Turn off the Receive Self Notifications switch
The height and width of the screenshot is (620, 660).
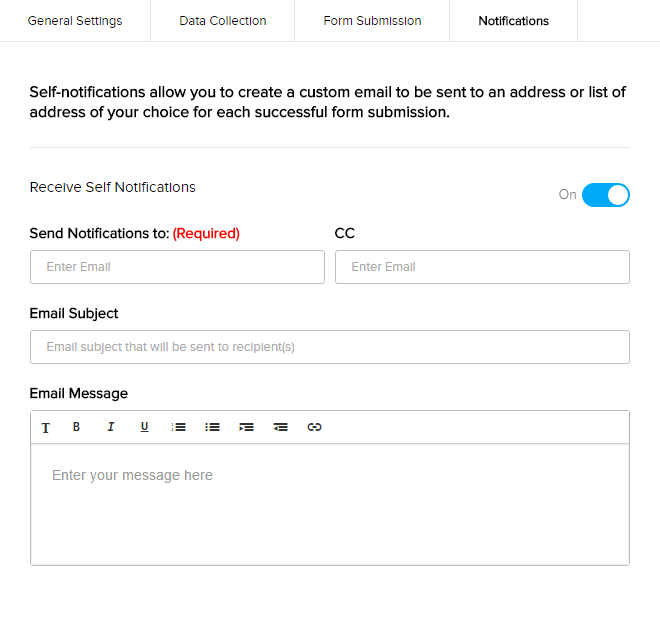tap(605, 195)
